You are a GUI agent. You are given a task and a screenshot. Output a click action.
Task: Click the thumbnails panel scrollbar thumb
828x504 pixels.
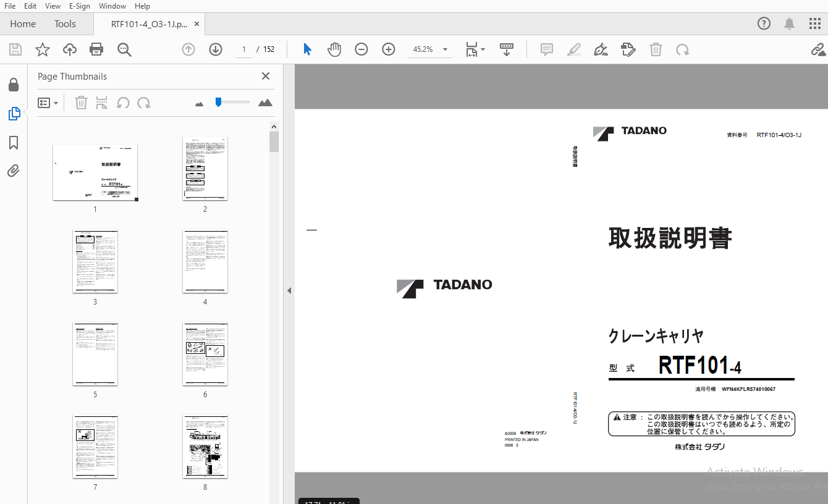coord(274,141)
